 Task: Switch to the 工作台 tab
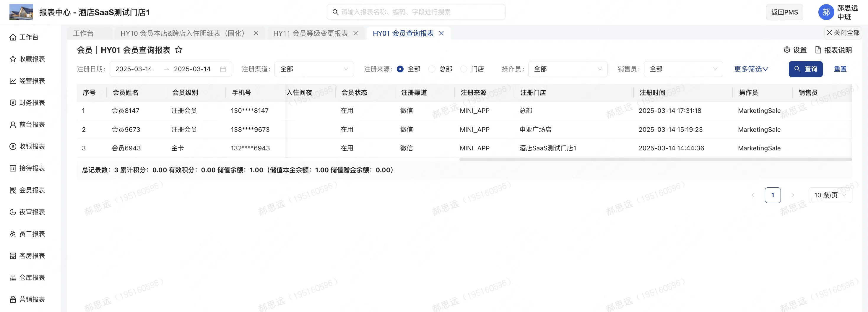pyautogui.click(x=84, y=33)
